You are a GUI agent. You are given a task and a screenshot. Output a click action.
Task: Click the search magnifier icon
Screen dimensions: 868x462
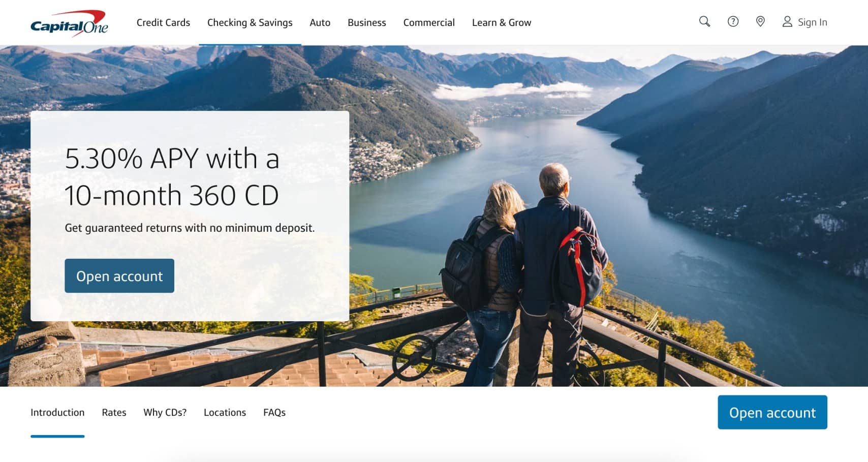(704, 21)
